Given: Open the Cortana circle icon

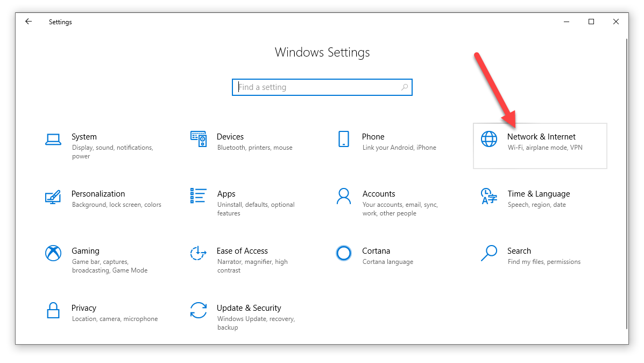Looking at the screenshot, I should [x=343, y=253].
